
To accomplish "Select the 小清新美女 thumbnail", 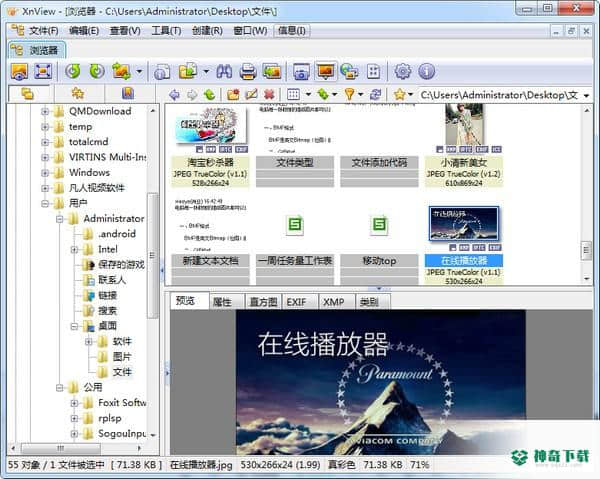I will point(464,124).
